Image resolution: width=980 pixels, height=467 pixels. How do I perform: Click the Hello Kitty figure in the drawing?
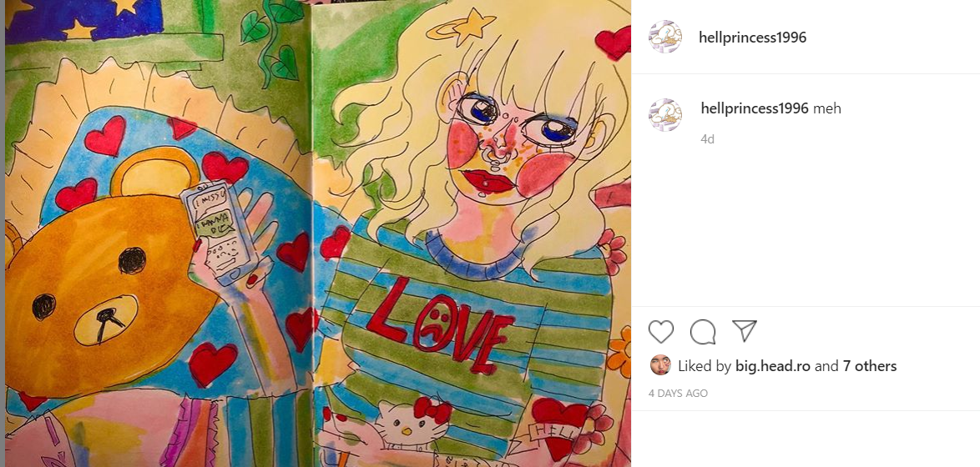411,424
